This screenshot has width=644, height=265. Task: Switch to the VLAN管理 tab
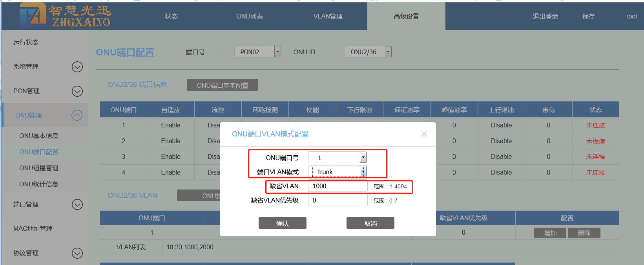click(328, 16)
